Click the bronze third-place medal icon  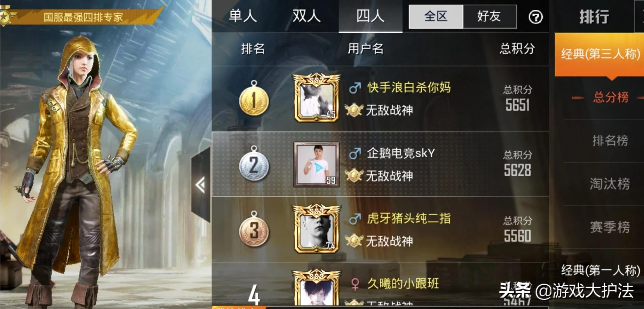tap(254, 229)
